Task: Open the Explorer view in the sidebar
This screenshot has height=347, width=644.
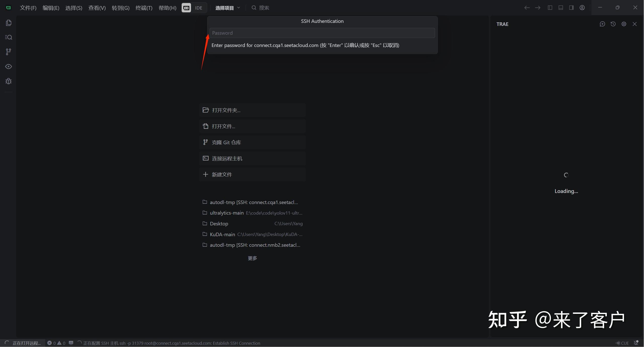Action: pyautogui.click(x=9, y=23)
